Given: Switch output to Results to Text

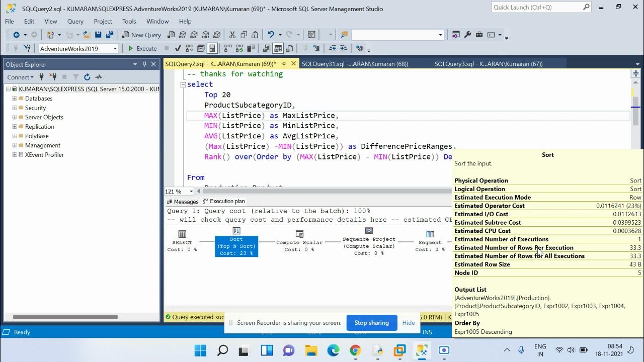Looking at the screenshot, I should point(266,48).
